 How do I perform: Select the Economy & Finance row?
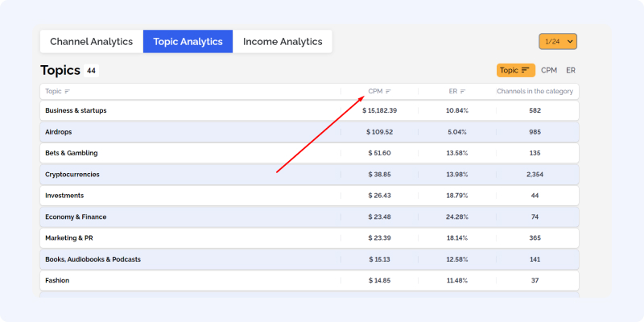click(309, 217)
